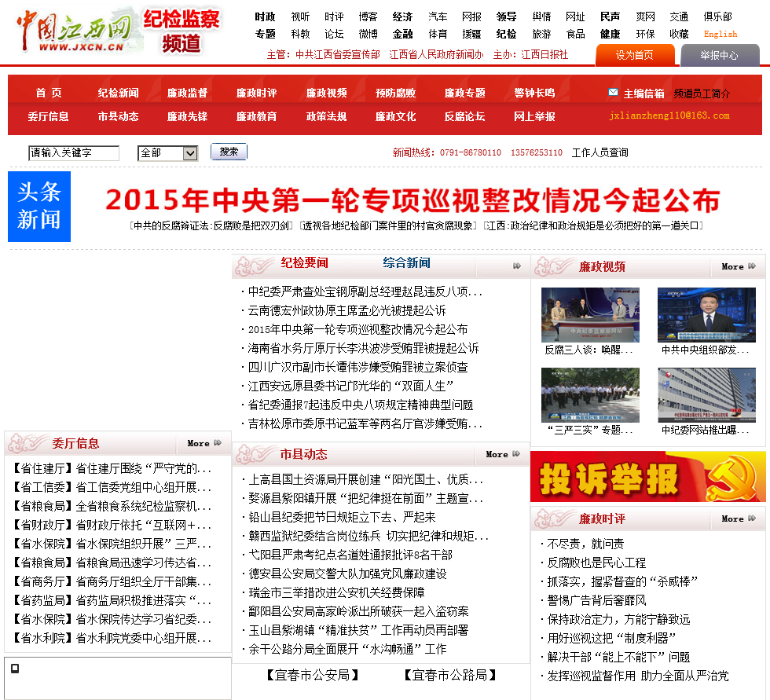
Task: Open 海南省水务厅原厅长李洪波涉受贿 article
Action: [x=363, y=348]
